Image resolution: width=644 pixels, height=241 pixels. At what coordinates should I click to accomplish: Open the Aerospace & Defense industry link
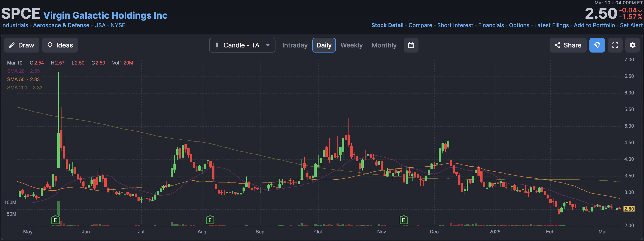tap(61, 25)
